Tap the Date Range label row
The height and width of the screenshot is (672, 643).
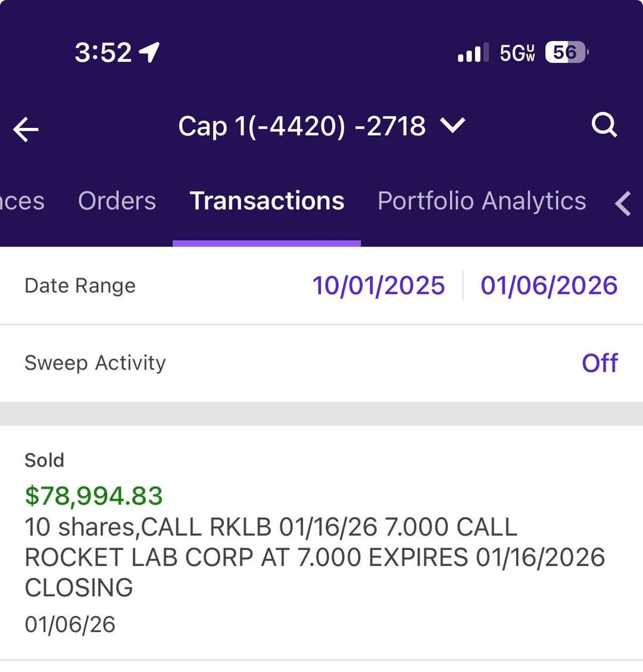(x=80, y=286)
